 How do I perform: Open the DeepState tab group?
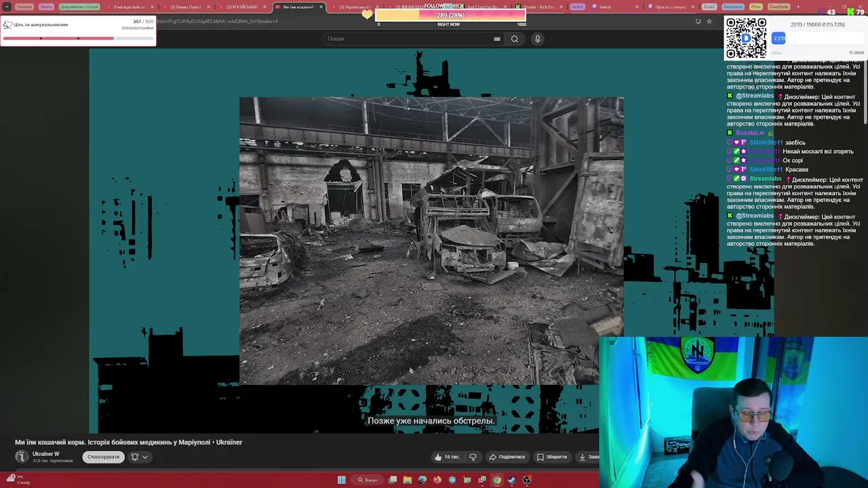779,7
